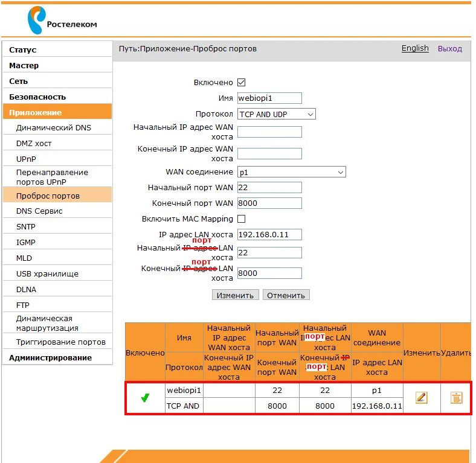The image size is (476, 463).
Task: Click the p1 WAN connection table cell
Action: [377, 390]
